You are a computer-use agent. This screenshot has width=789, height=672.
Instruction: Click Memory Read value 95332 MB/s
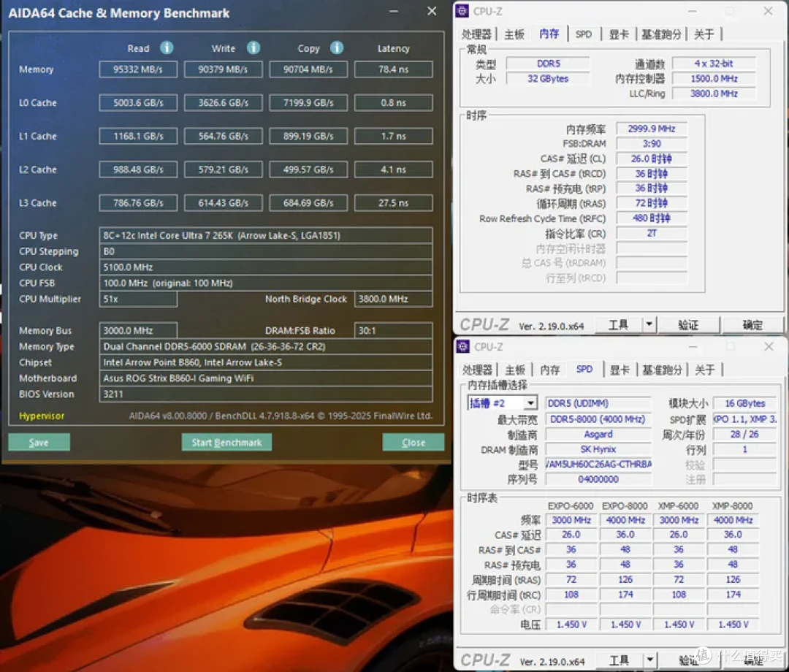coord(138,69)
